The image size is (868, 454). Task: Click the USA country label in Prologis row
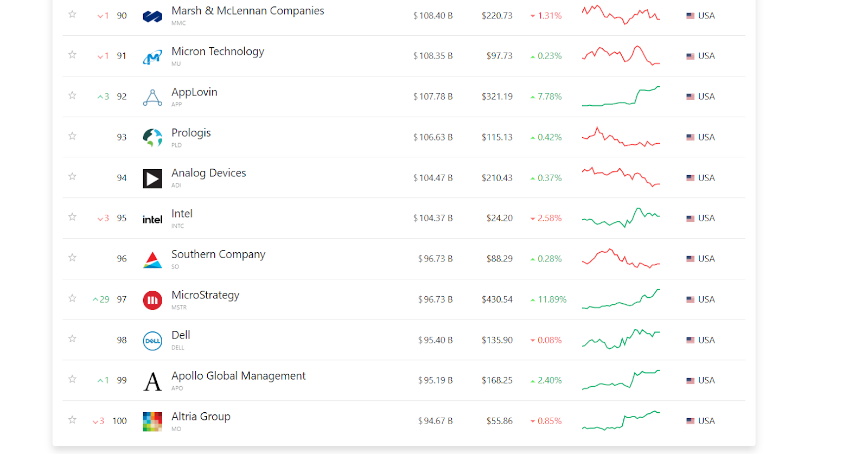pyautogui.click(x=706, y=137)
